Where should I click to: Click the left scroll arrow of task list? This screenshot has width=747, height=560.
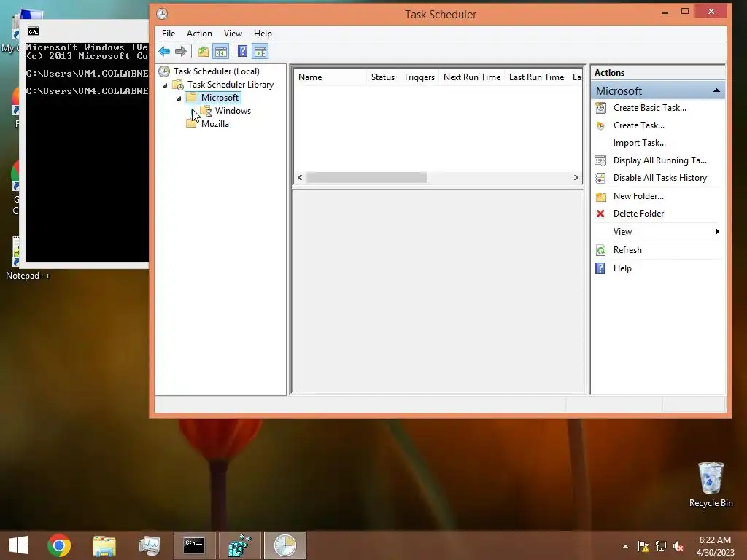pyautogui.click(x=300, y=178)
